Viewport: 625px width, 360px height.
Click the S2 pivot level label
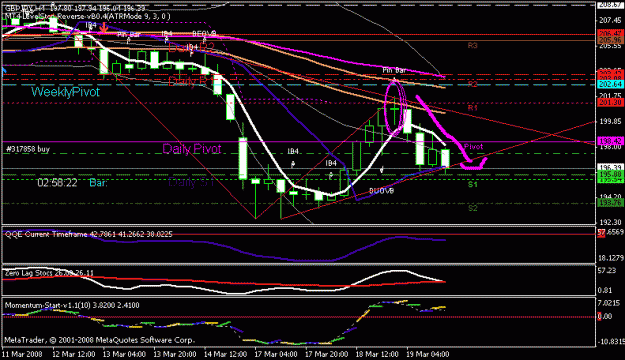(x=472, y=208)
